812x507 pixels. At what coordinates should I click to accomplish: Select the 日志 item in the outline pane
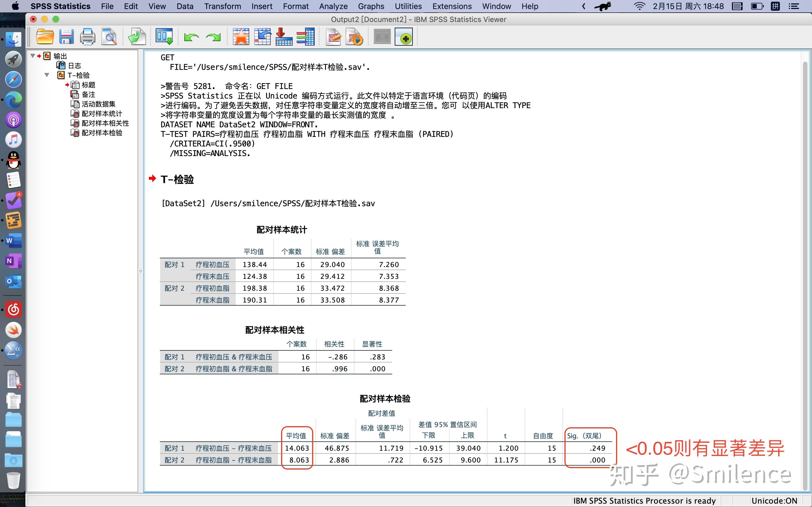[75, 65]
